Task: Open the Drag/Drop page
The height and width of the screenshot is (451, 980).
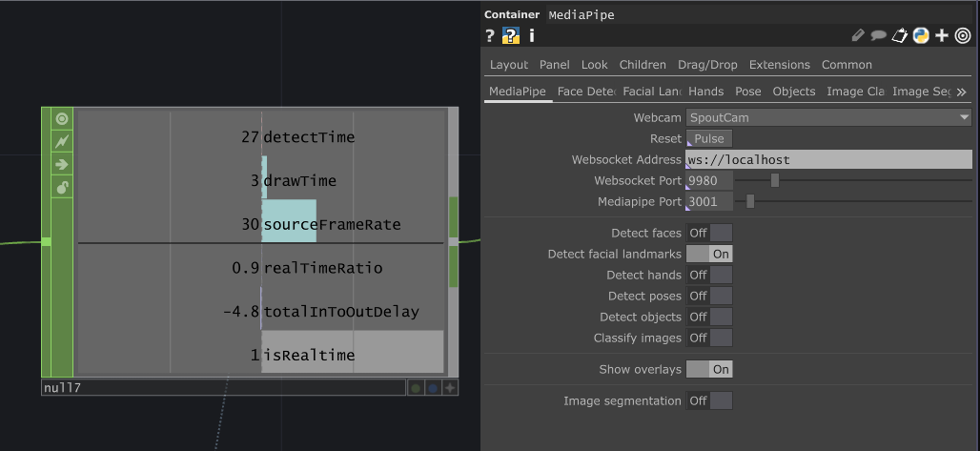Action: point(707,65)
